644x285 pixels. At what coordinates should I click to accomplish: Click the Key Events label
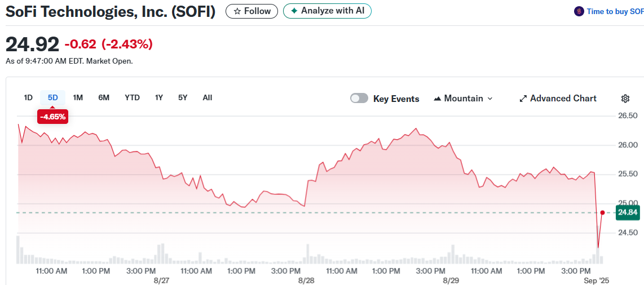pos(396,99)
